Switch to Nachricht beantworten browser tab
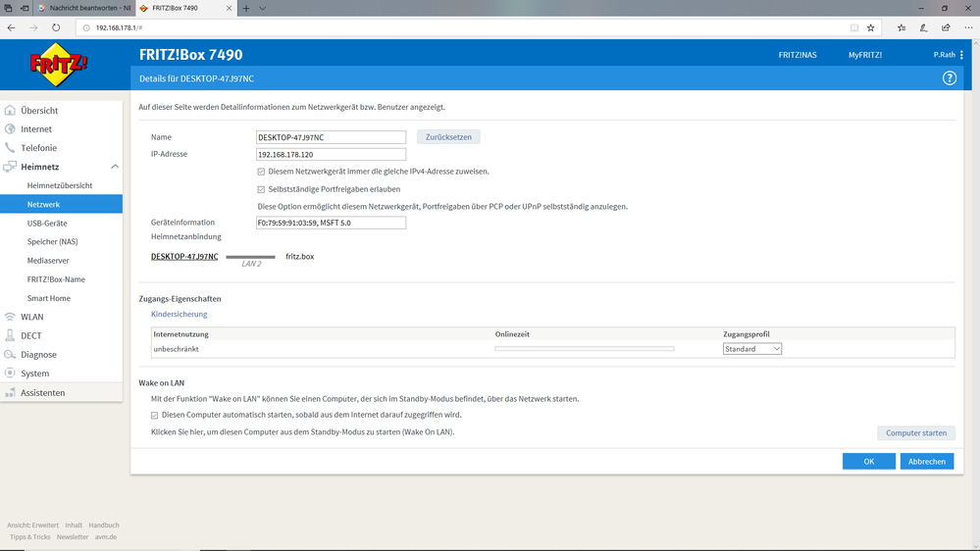 83,8
